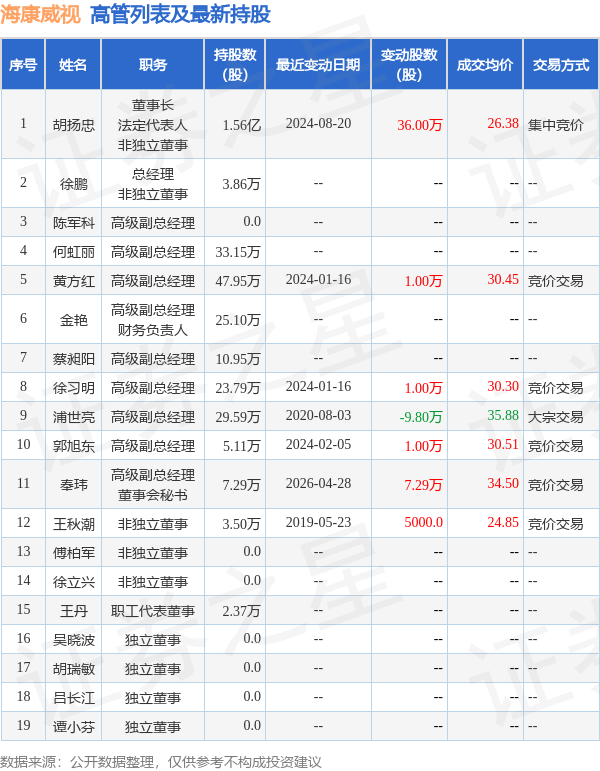Select the 姓名 column header
This screenshot has height=771, width=600.
[73, 64]
